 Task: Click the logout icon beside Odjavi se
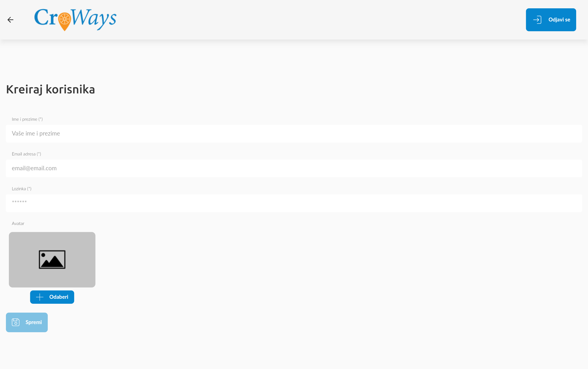537,20
